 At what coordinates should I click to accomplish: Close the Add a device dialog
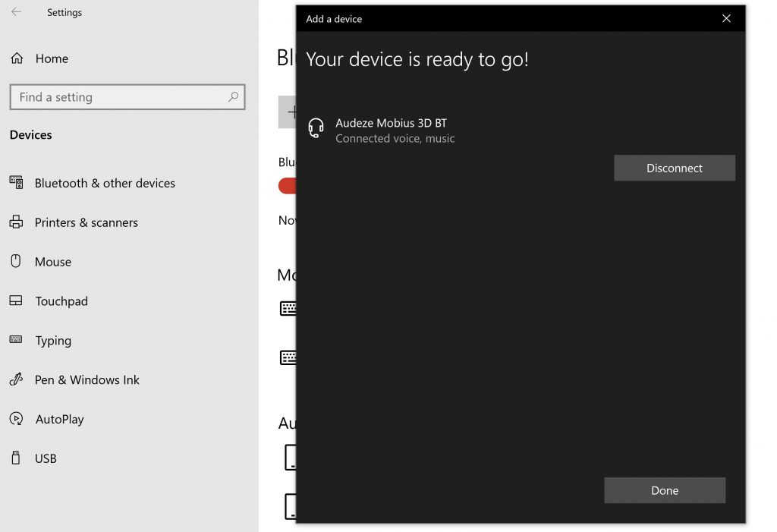[726, 18]
